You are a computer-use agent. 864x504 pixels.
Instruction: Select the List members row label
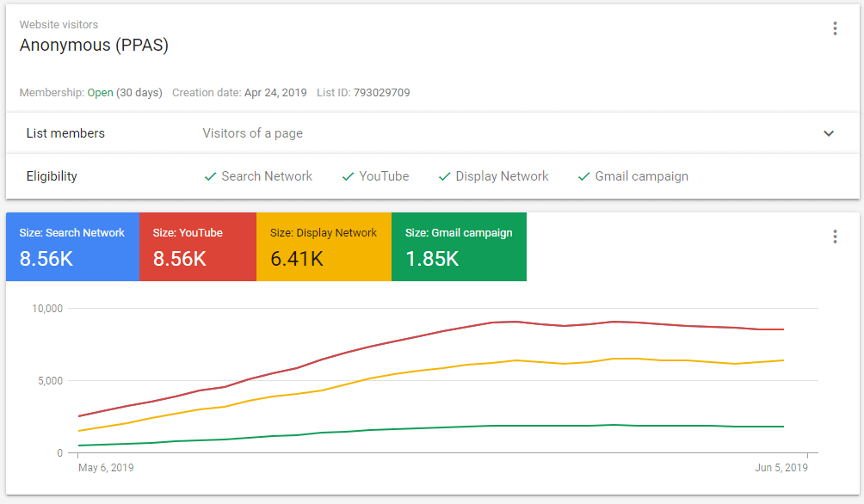65,133
